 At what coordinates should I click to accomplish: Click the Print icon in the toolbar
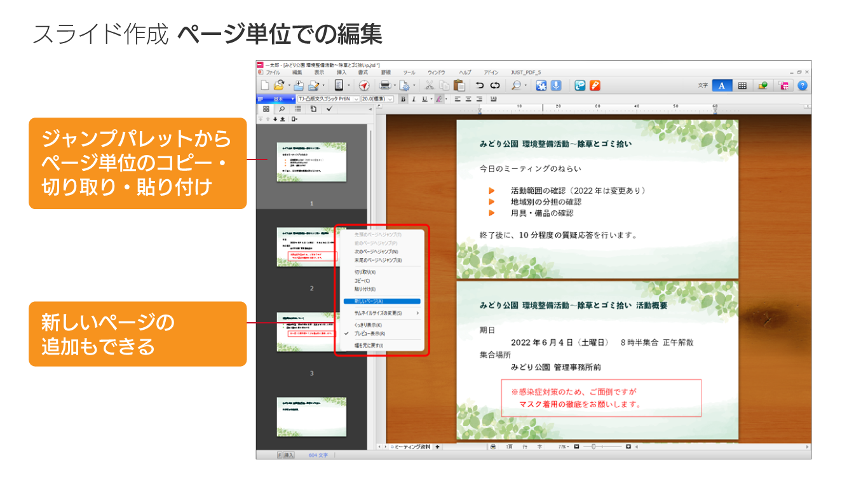point(385,86)
